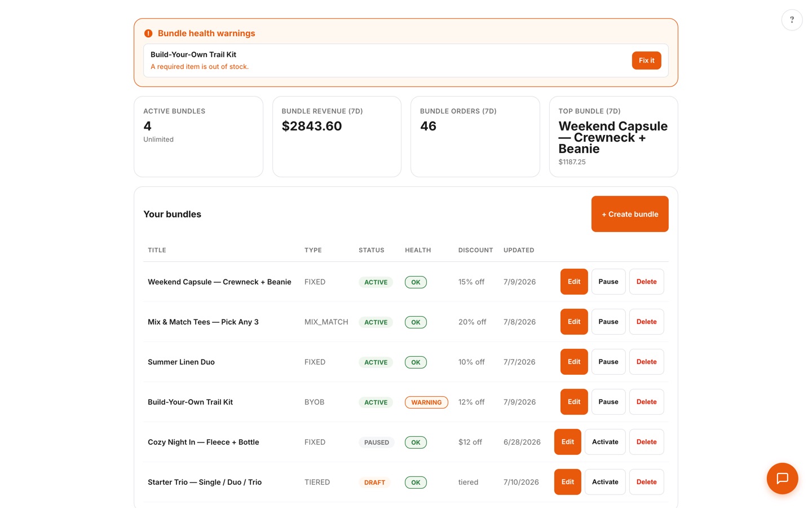Click the $1187.25 top bundle amount
Image resolution: width=812 pixels, height=508 pixels.
click(x=572, y=162)
